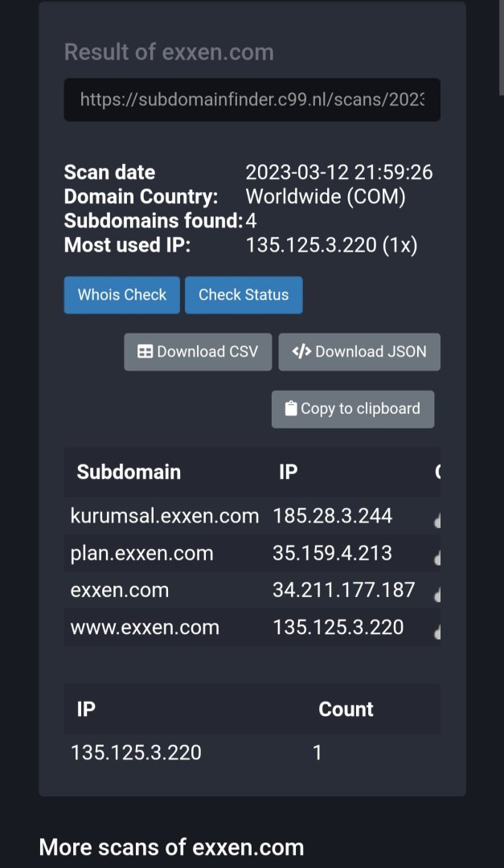Click the Download JSON button
504x868 pixels.
[359, 351]
